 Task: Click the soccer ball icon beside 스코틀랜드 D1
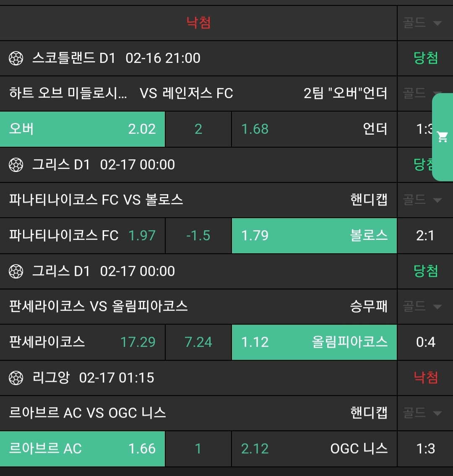(x=16, y=58)
